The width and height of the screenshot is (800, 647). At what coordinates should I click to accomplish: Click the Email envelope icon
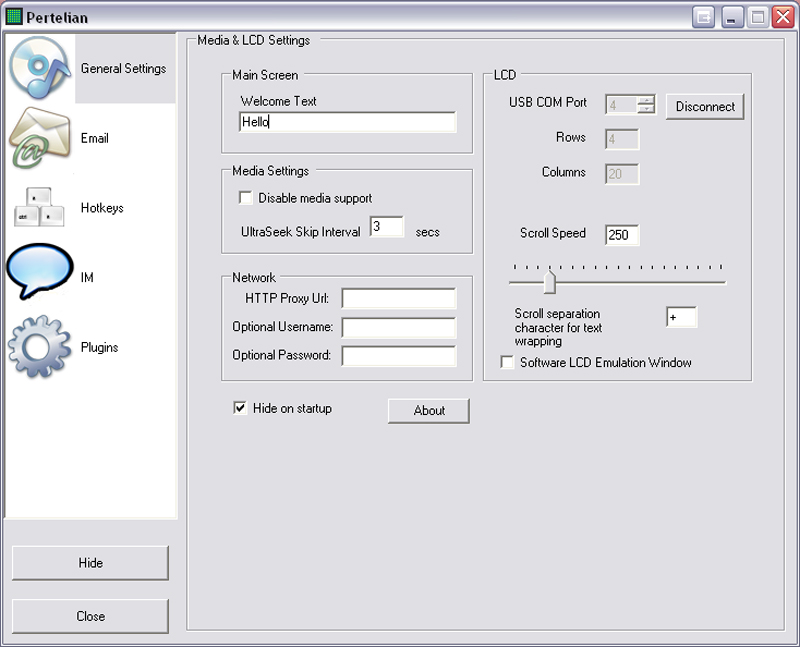point(39,138)
